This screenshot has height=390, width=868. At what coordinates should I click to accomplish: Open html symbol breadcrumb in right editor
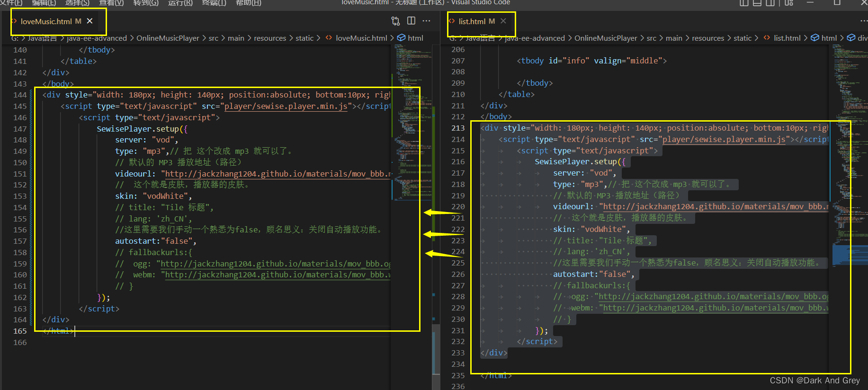829,38
